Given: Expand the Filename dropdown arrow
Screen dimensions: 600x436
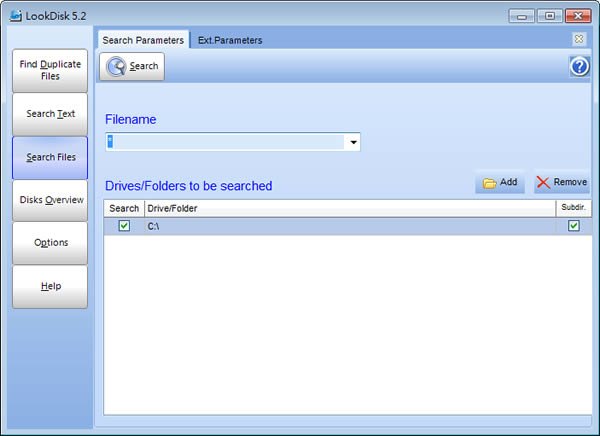Looking at the screenshot, I should click(x=353, y=142).
